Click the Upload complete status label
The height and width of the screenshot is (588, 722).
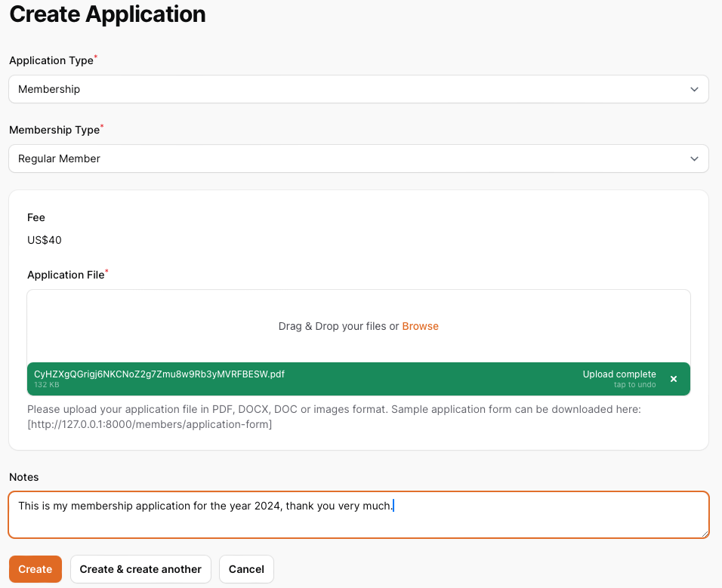619,374
